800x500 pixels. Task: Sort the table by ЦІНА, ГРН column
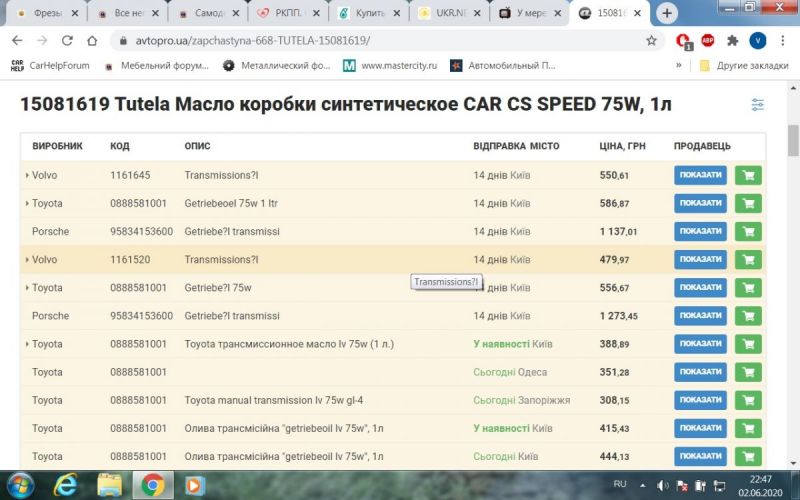tap(622, 146)
